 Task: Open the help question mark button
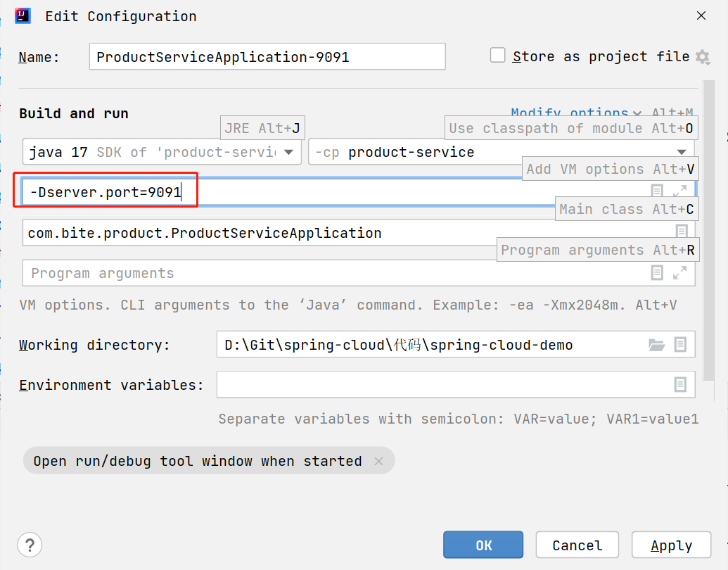pyautogui.click(x=30, y=545)
